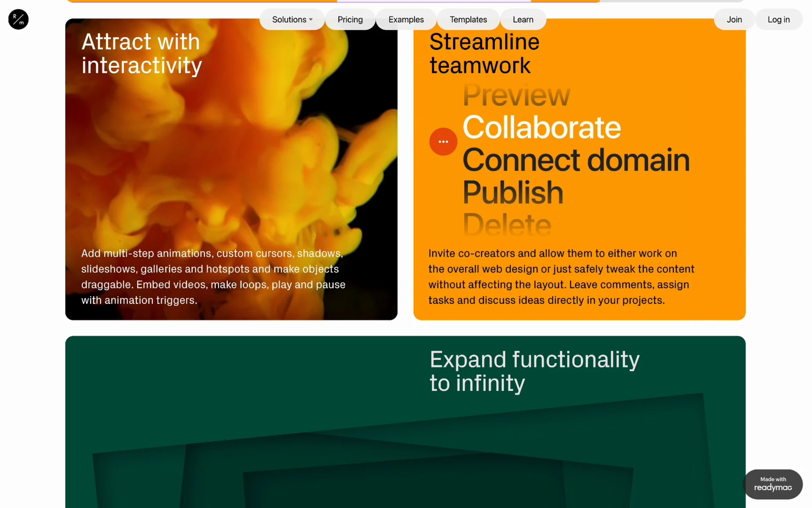Viewport: 812px width, 508px height.
Task: Click the Expand functionality to infinity heading
Action: (534, 371)
